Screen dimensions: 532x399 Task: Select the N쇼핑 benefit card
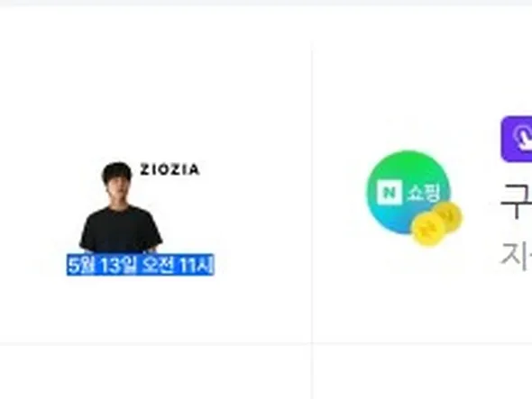tap(422, 192)
